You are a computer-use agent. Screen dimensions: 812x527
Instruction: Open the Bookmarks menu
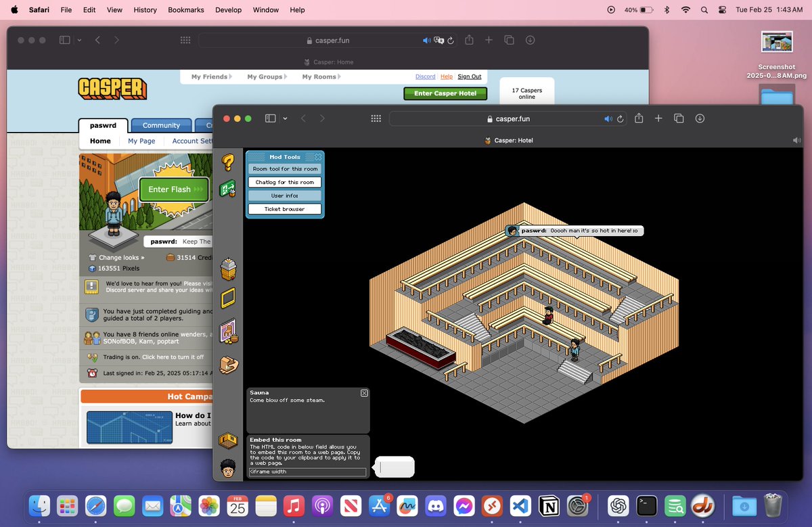tap(185, 9)
